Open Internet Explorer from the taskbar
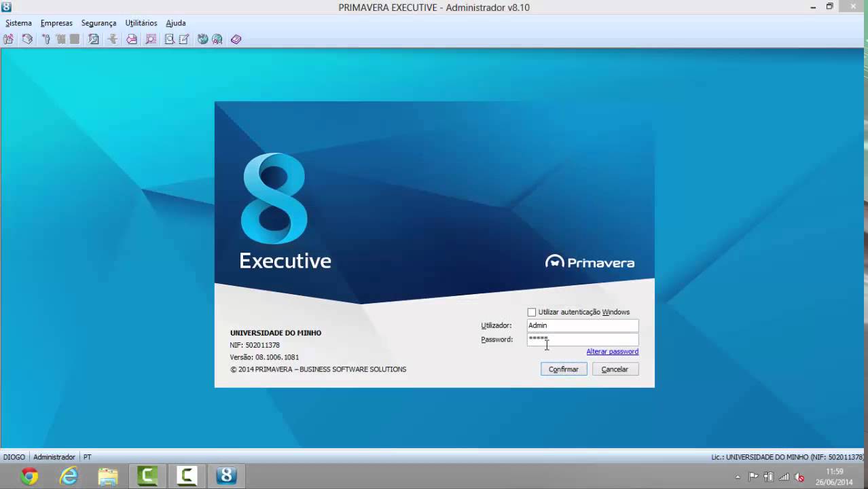This screenshot has width=868, height=489. pyautogui.click(x=69, y=476)
